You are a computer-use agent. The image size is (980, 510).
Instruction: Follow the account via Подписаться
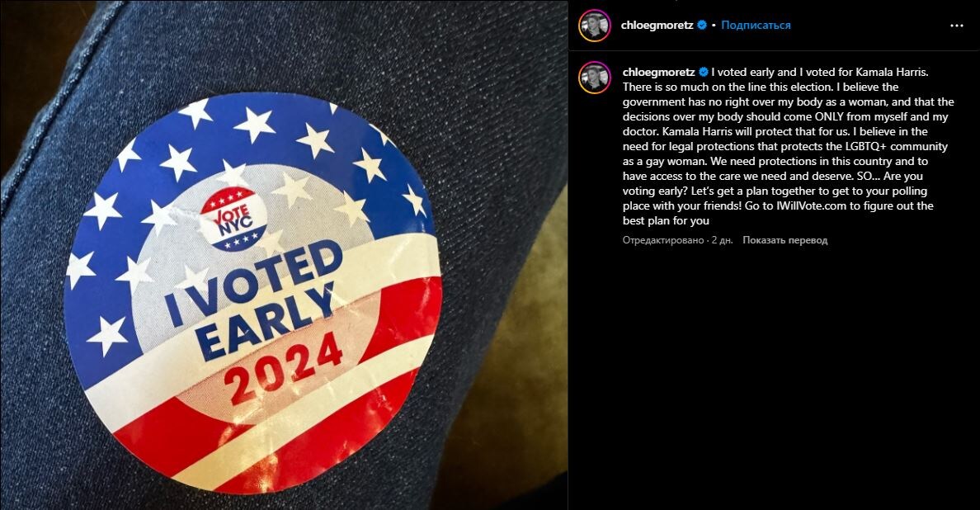tap(756, 25)
